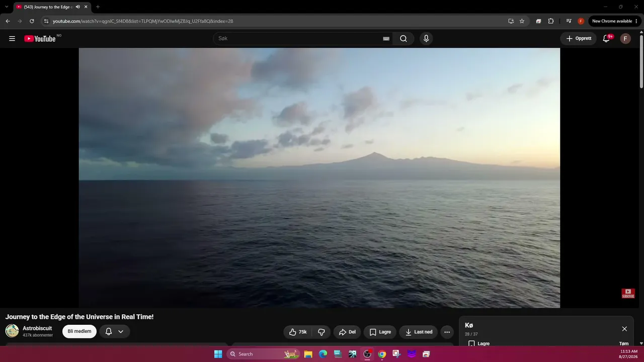Click Lagre in the queue panel

(479, 344)
